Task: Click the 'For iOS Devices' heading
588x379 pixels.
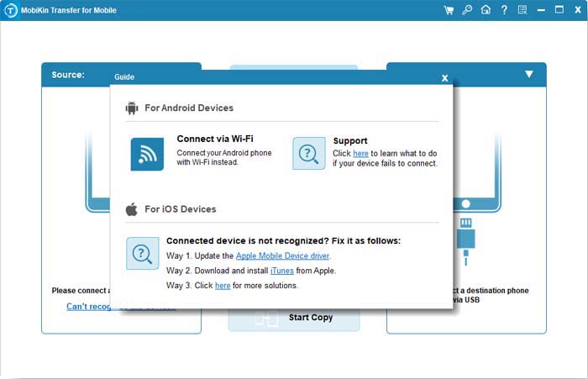Action: (181, 209)
